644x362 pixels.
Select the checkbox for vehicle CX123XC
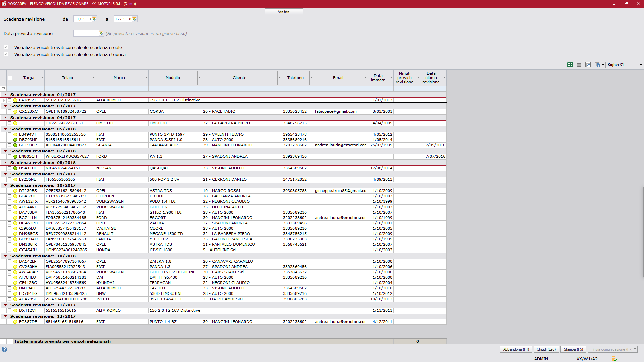(10, 111)
